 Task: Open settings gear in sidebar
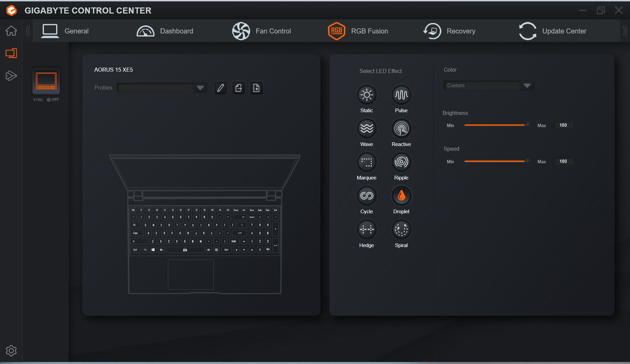click(x=11, y=350)
